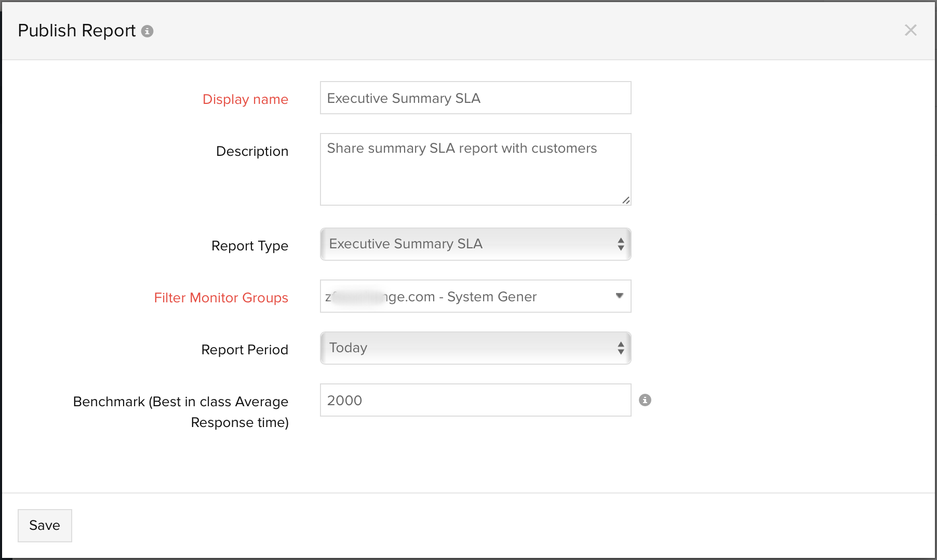
Task: Click the red Display name label
Action: point(245,99)
